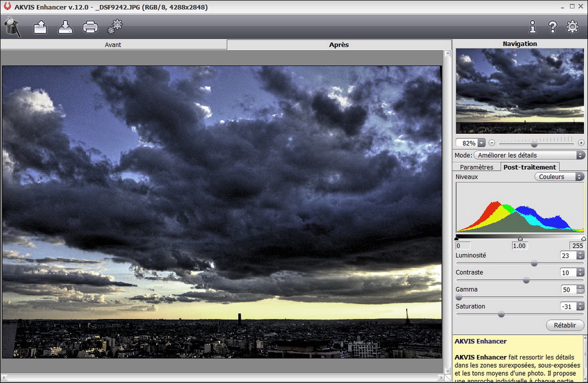Screen dimensions: 588x383
Task: Open an image file using the upload icon
Action: (x=40, y=26)
